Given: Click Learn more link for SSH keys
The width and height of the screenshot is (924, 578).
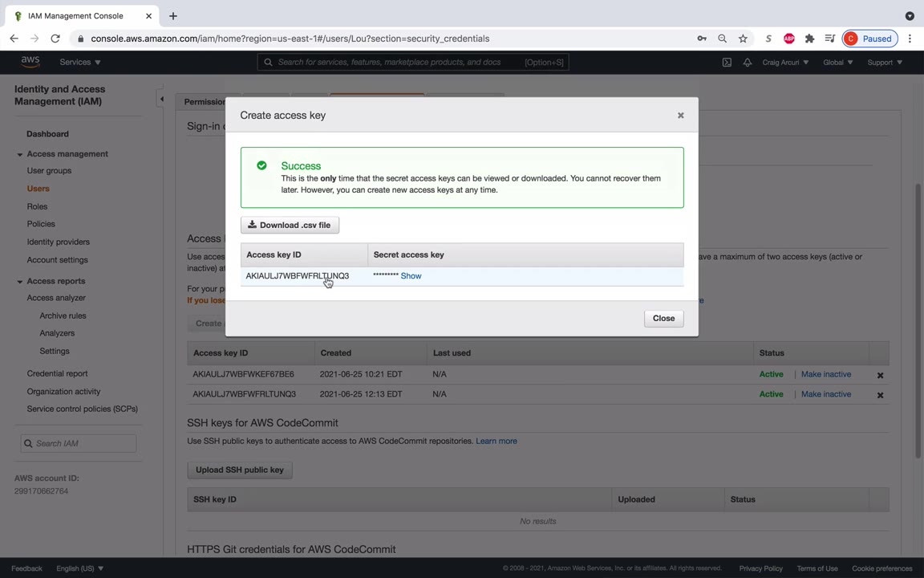Looking at the screenshot, I should (496, 442).
